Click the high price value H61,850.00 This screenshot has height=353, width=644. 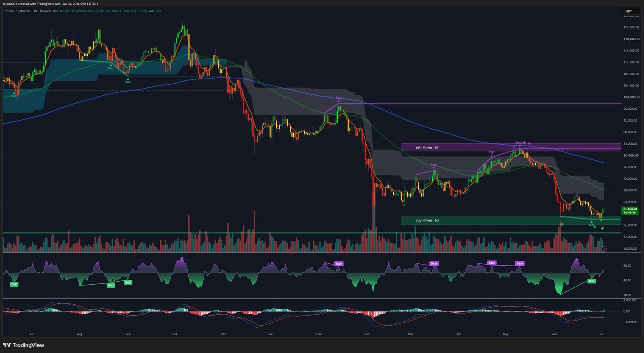(78, 11)
